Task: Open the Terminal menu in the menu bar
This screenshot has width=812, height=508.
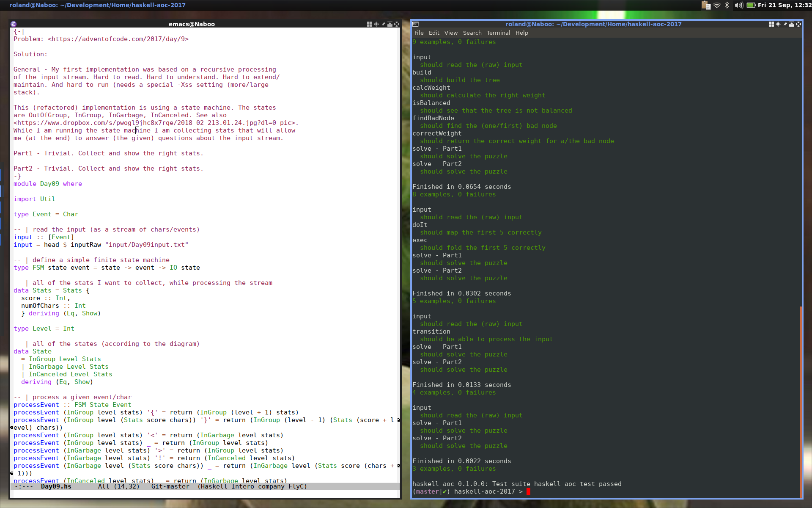Action: tap(498, 33)
